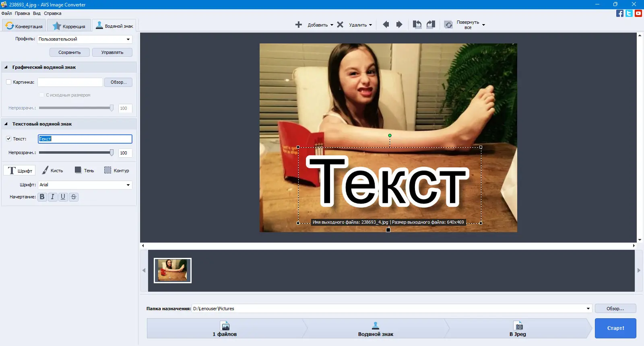Image resolution: width=644 pixels, height=346 pixels.
Task: Rotate image clockwise
Action: pos(431,25)
